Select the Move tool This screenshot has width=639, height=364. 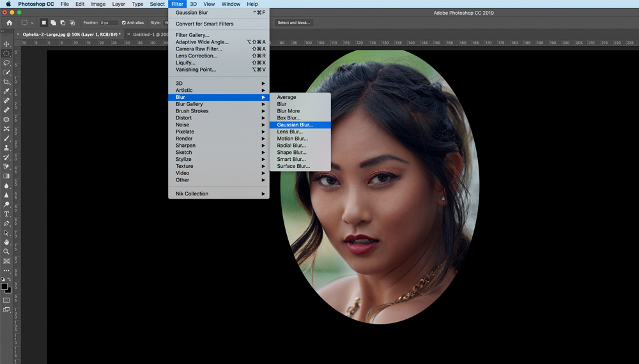(6, 44)
